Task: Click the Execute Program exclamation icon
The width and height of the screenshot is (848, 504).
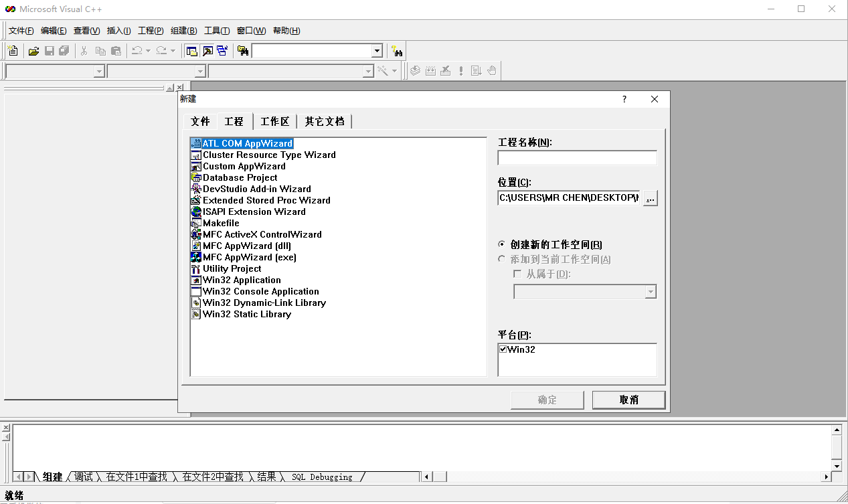Action: tap(460, 70)
